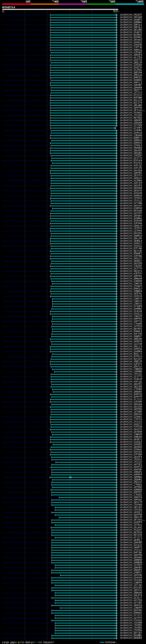Open hit UniRef100_Q8O368

tap(131, 17)
